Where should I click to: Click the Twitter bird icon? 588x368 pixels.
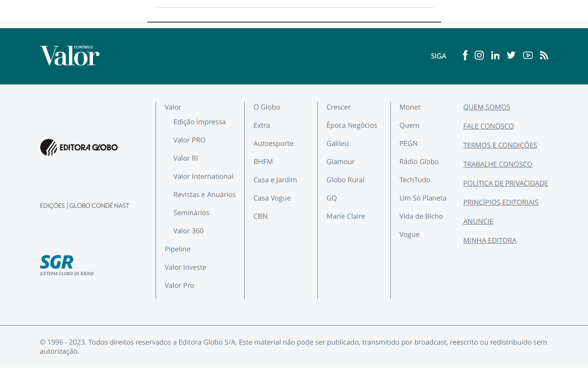(511, 55)
